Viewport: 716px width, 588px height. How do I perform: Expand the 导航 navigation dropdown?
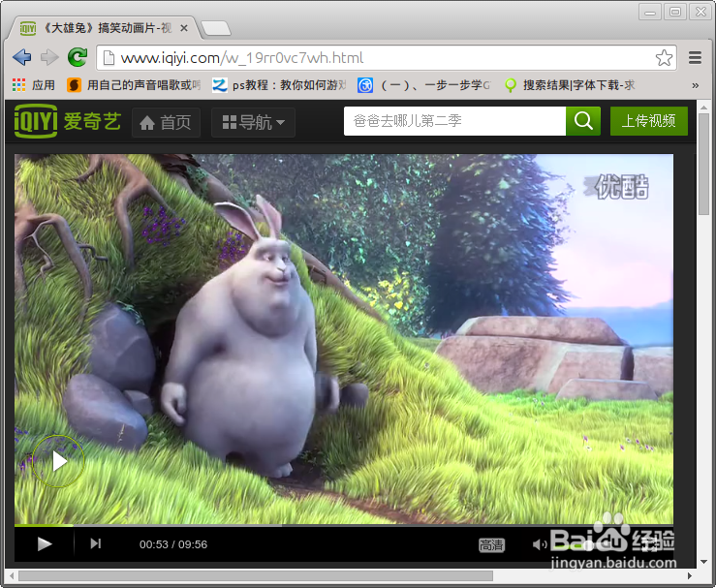click(x=253, y=122)
